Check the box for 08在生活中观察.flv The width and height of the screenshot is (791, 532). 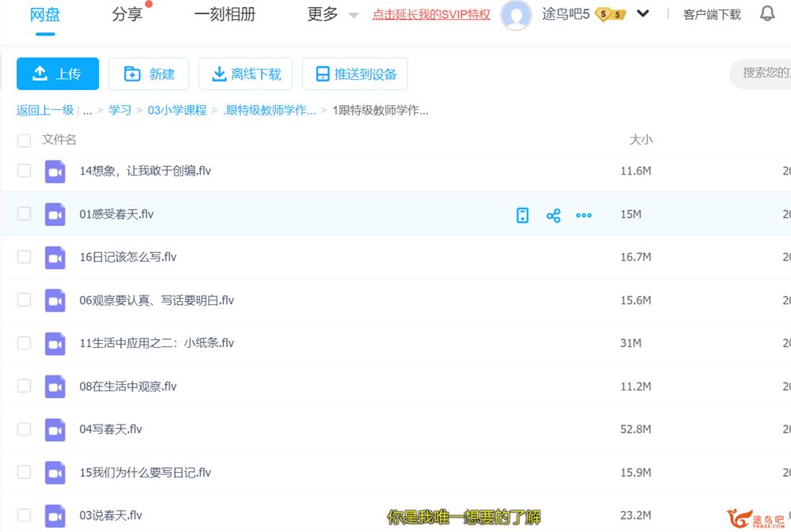[24, 386]
